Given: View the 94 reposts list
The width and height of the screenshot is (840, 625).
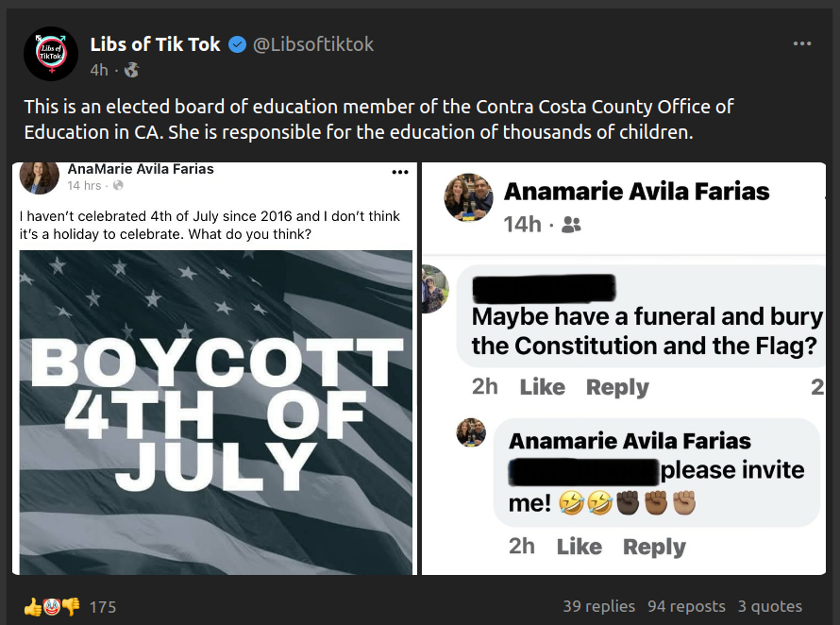Looking at the screenshot, I should [x=686, y=606].
